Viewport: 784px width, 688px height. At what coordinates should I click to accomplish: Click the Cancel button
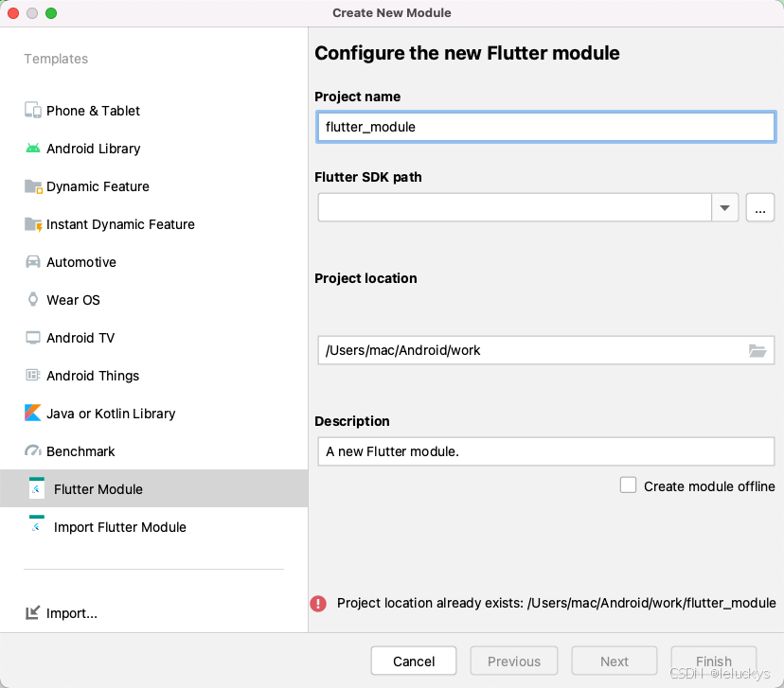pyautogui.click(x=414, y=661)
